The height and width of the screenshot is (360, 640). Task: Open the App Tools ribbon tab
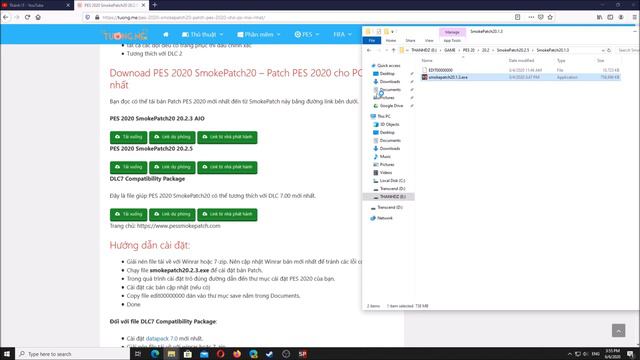(452, 40)
